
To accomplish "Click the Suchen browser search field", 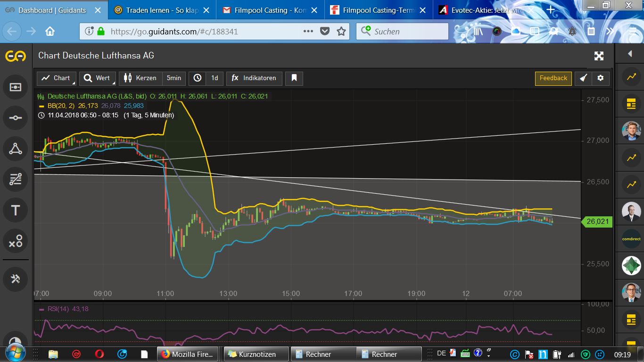I will [402, 32].
